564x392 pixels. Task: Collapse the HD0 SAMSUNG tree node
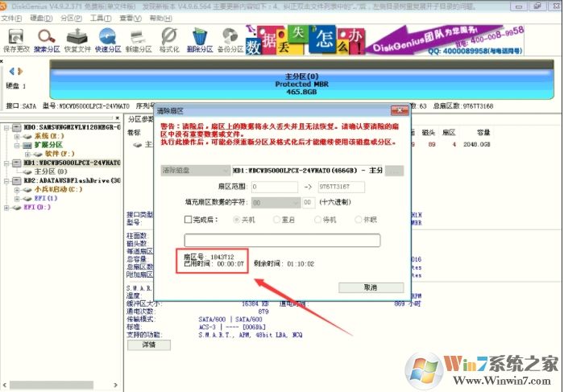(6, 127)
